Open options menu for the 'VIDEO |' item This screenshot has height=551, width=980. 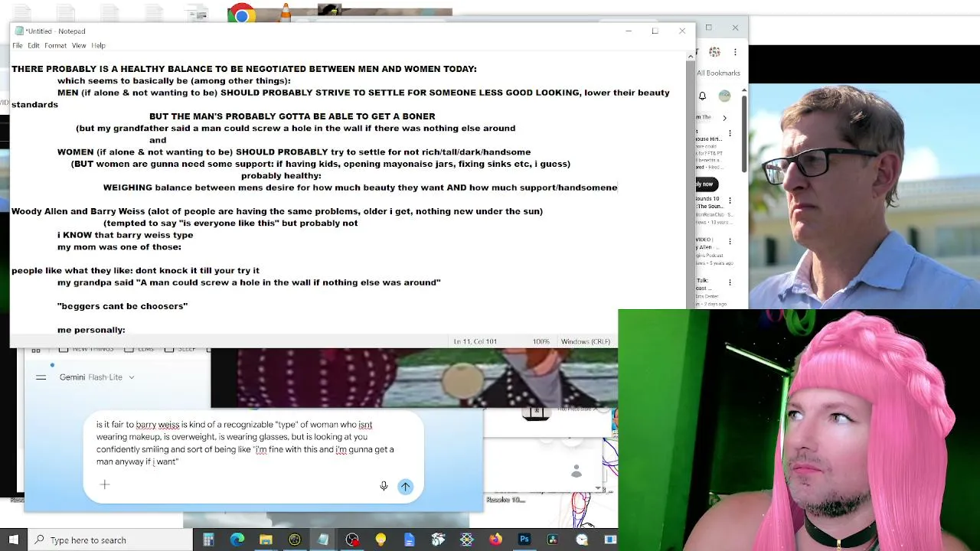tap(730, 242)
